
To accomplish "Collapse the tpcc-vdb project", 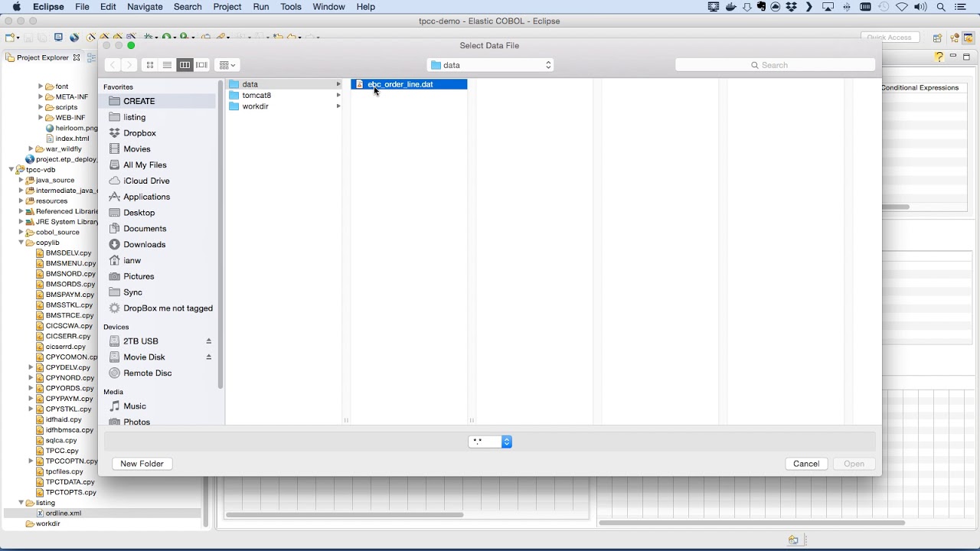I will (x=11, y=170).
